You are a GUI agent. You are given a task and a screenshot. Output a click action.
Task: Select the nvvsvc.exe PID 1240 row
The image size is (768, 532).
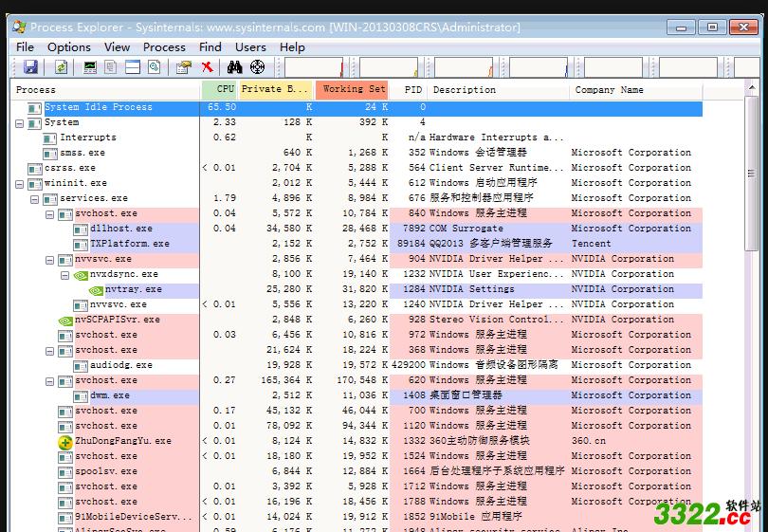point(357,304)
